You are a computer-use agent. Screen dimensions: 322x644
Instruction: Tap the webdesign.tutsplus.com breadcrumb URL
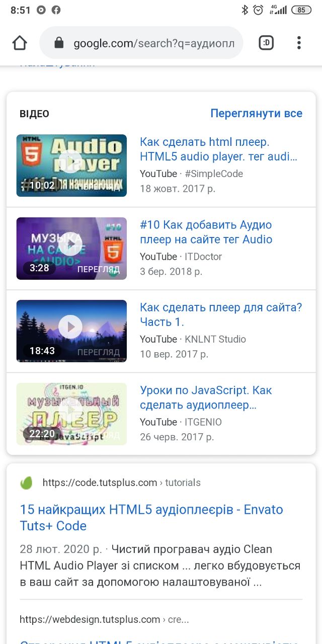[104, 620]
